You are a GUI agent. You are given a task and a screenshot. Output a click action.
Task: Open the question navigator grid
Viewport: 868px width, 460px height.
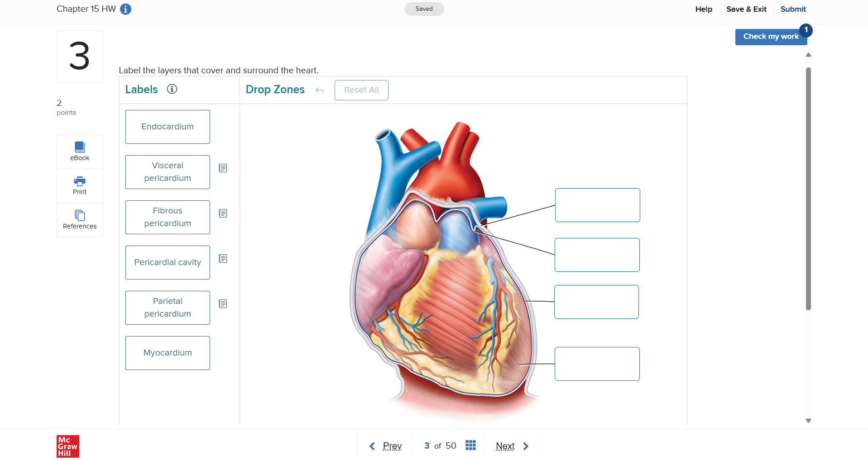pos(470,446)
